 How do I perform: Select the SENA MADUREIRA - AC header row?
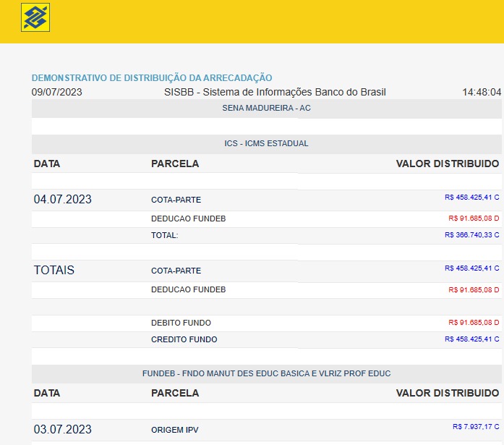pos(266,109)
